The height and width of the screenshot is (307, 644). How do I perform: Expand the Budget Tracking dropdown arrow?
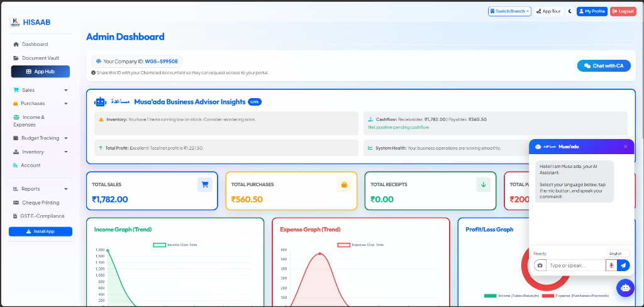[x=65, y=138]
